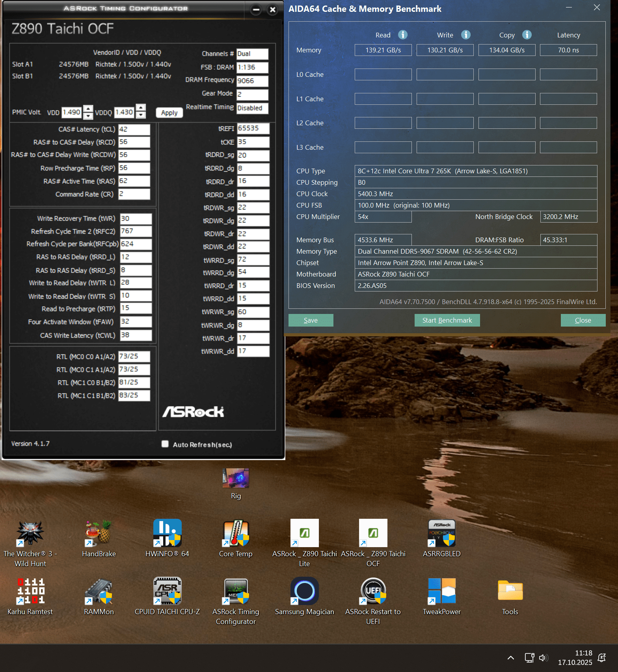Close the AIDA64 window with X

coord(597,7)
